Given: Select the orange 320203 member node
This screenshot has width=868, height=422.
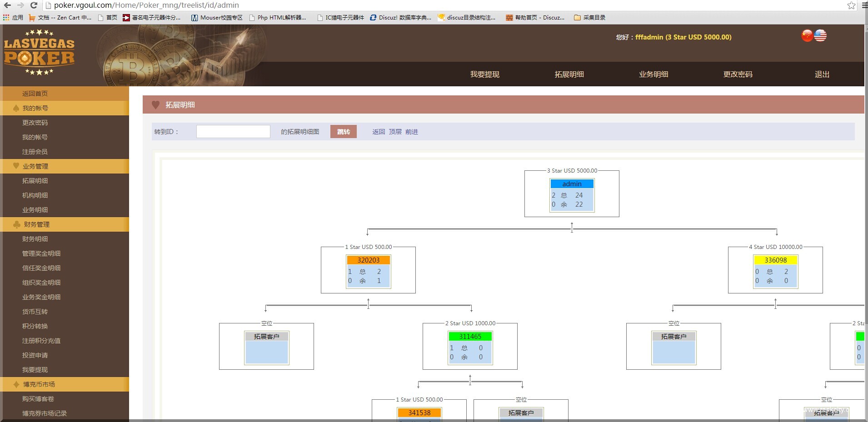Looking at the screenshot, I should click(x=368, y=260).
